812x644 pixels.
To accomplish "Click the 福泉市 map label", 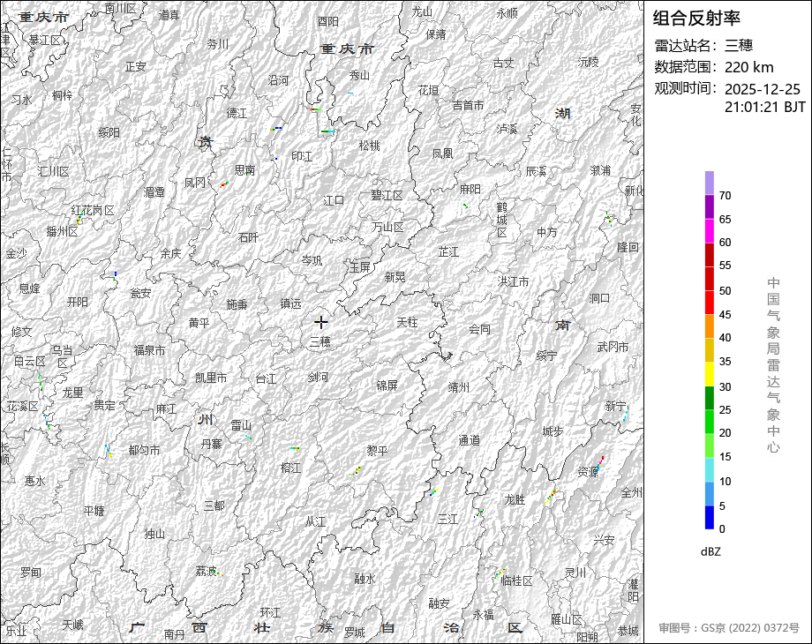I will click(150, 350).
